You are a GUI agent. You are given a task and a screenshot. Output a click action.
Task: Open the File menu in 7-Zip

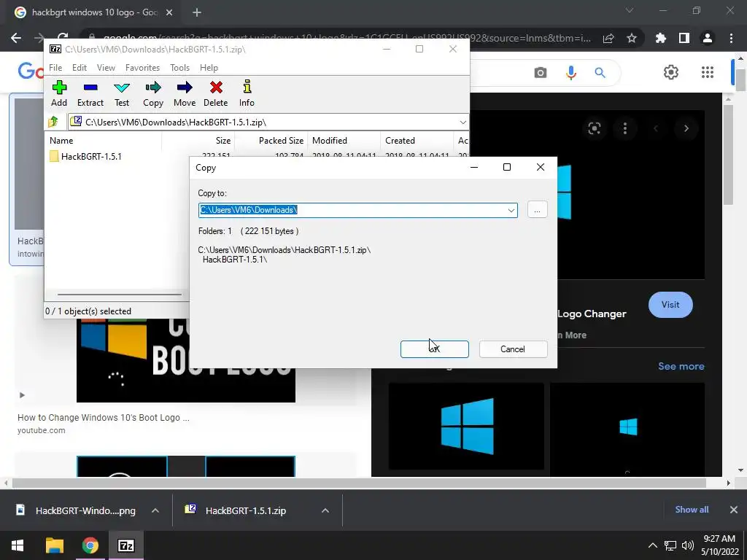click(55, 68)
